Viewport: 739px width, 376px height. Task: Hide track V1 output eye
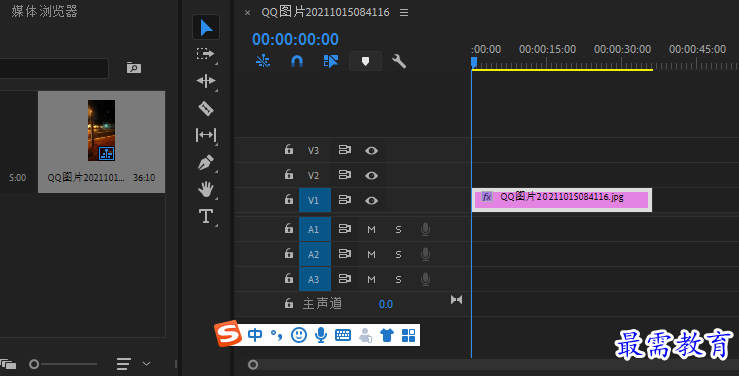click(x=371, y=200)
